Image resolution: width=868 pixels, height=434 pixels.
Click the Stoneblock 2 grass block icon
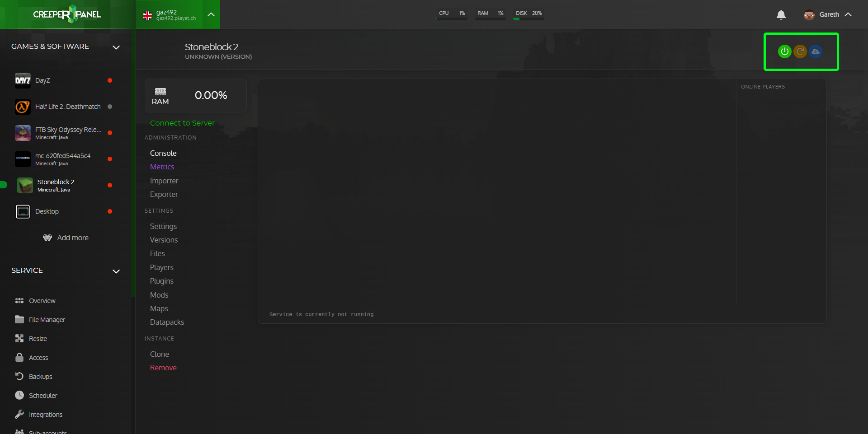(x=25, y=185)
